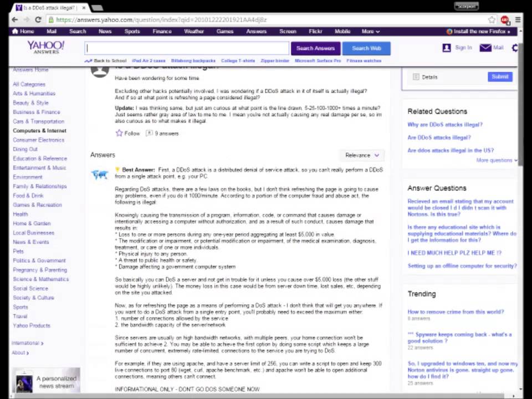This screenshot has width=532, height=399.
Task: Select Computers & Internet category
Action: 39,131
